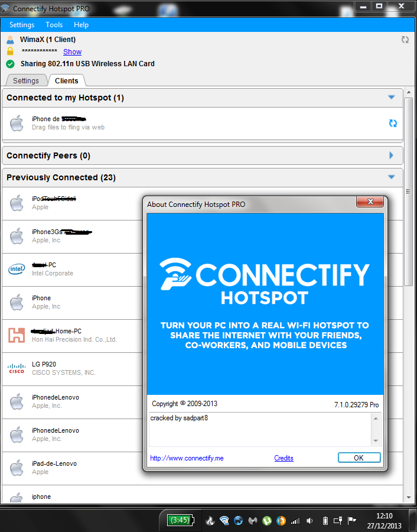Screen dimensions: 417x532
Task: Select the 'iPhone de' connected client row
Action: click(x=203, y=124)
